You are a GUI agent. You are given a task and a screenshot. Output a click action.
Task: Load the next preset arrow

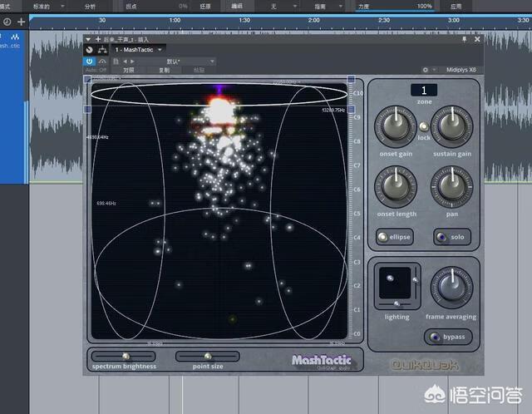point(132,62)
